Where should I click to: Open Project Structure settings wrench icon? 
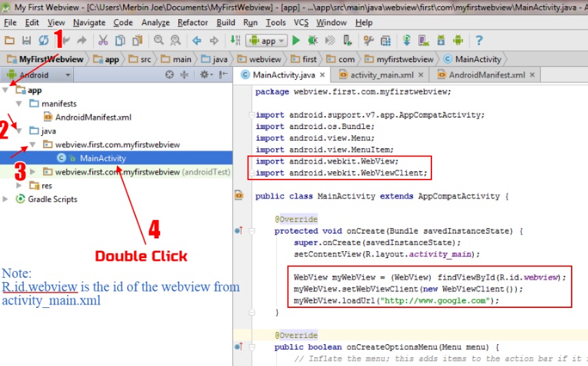coord(369,40)
